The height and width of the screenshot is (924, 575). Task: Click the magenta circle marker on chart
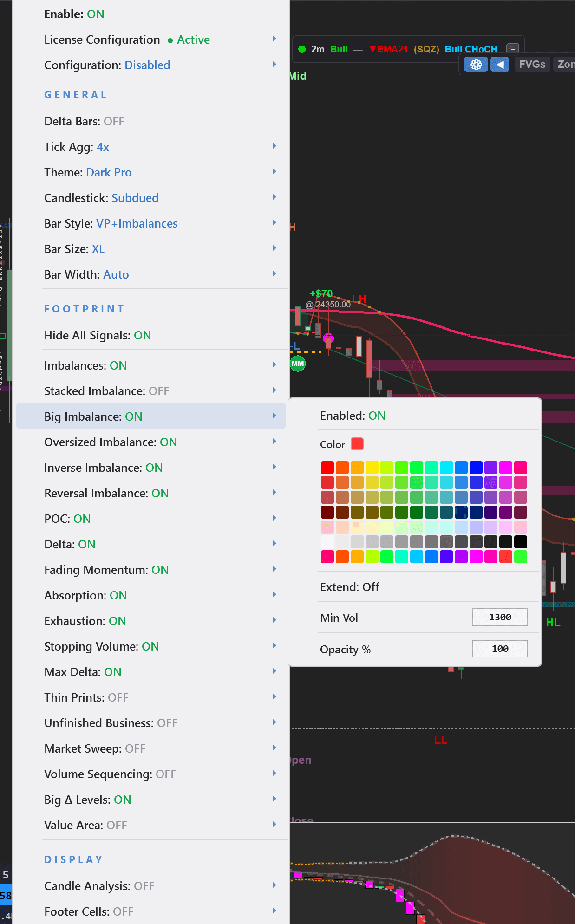[328, 338]
